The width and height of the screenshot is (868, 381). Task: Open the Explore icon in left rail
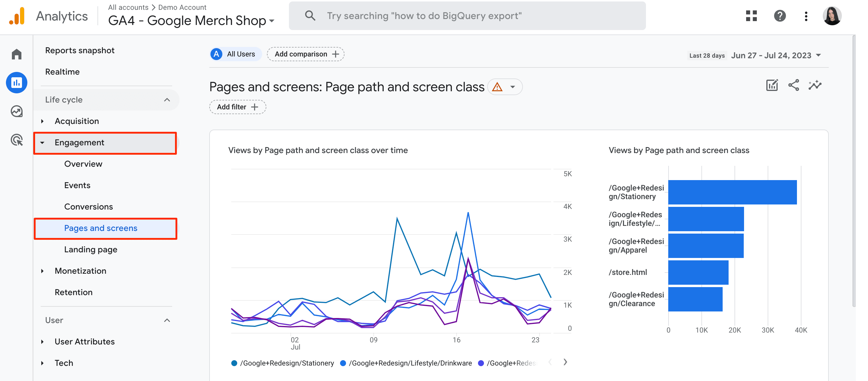click(x=17, y=111)
